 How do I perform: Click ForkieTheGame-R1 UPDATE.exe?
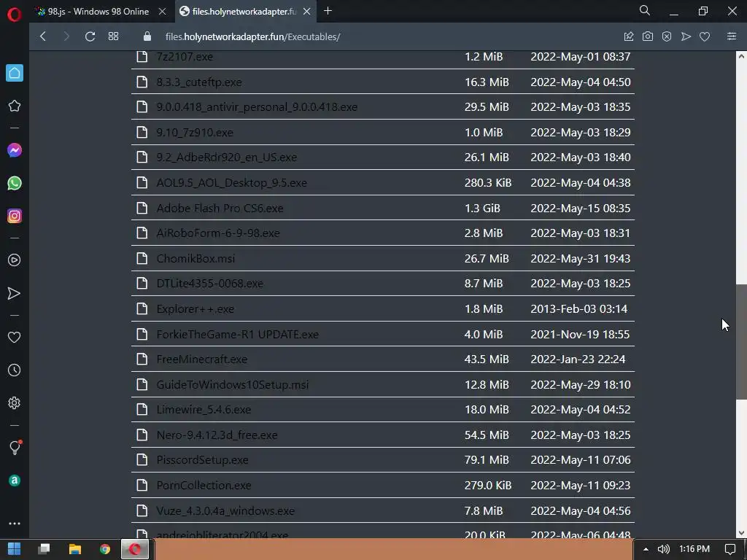(238, 334)
